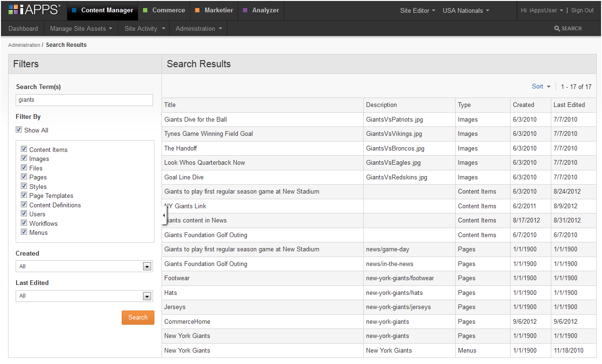
Task: Open the USA Nationals site selector
Action: [466, 10]
